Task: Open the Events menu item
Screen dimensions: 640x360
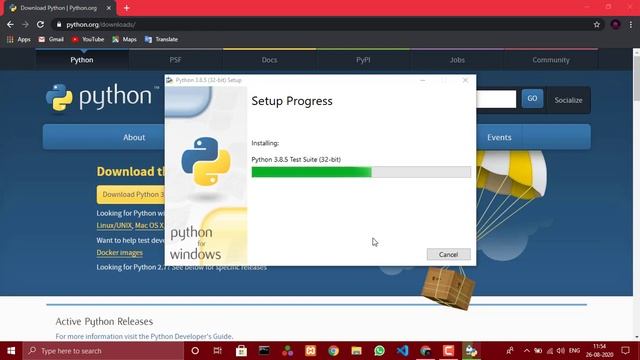Action: point(499,138)
